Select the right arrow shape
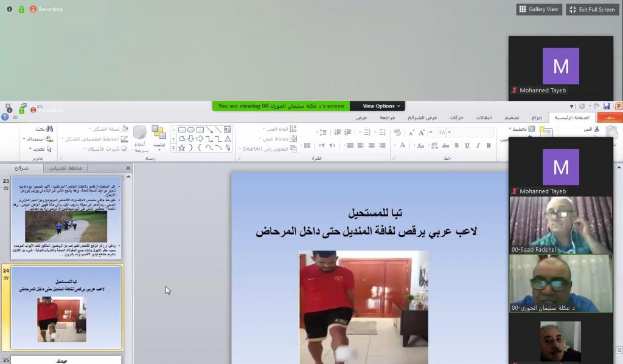Viewport: 623px width, 364px height. pyautogui.click(x=200, y=139)
